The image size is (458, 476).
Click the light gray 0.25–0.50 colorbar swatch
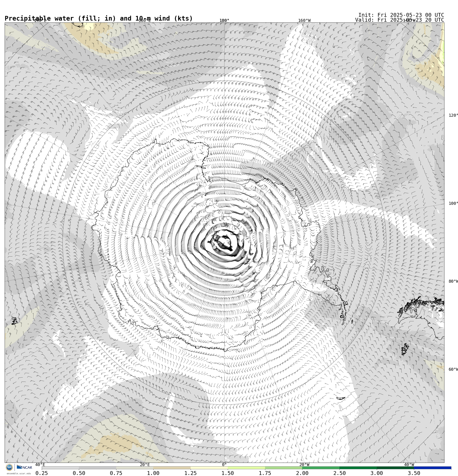(60, 468)
